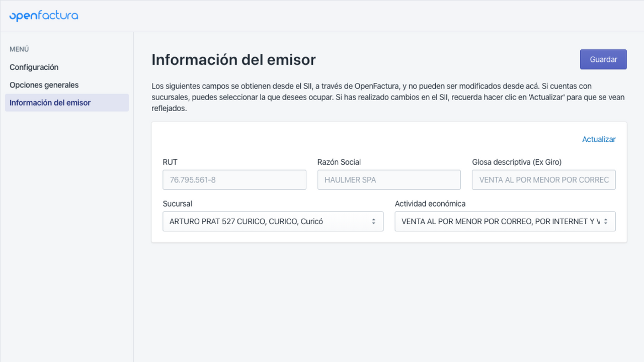Click the MENÚ header label
This screenshot has width=644, height=362.
point(19,49)
